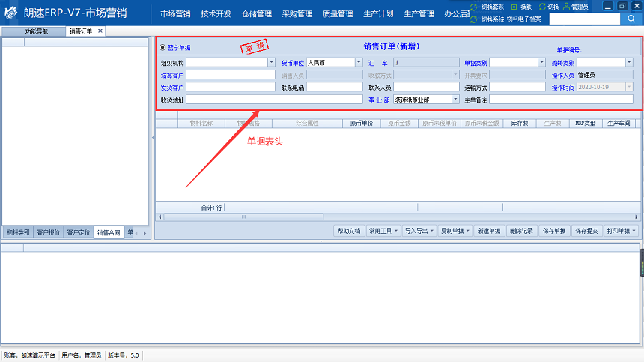Click the grid scrollbar right arrow
The image size is (644, 362).
[x=637, y=217]
